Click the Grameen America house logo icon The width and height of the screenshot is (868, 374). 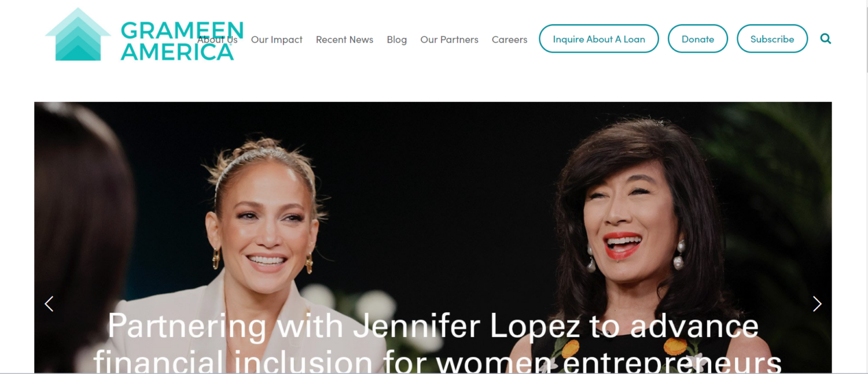pos(78,34)
